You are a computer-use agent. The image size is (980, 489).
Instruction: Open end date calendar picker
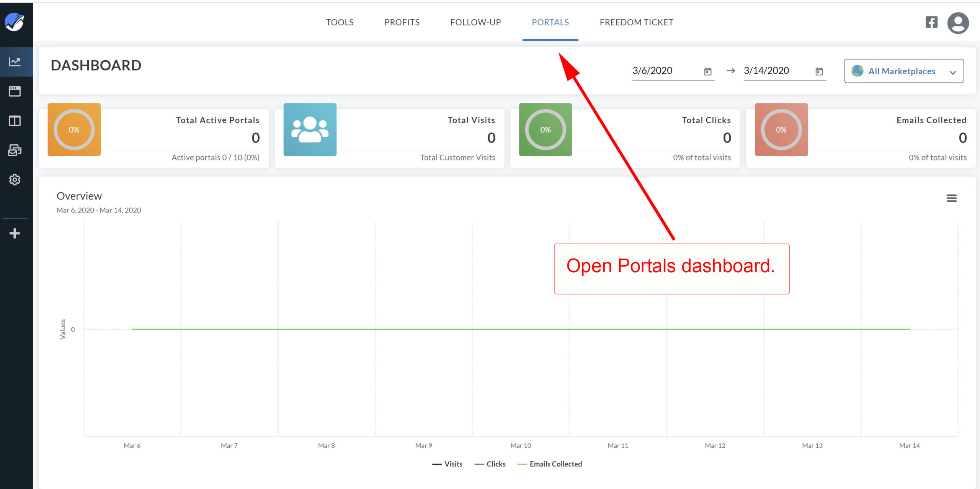pyautogui.click(x=818, y=71)
